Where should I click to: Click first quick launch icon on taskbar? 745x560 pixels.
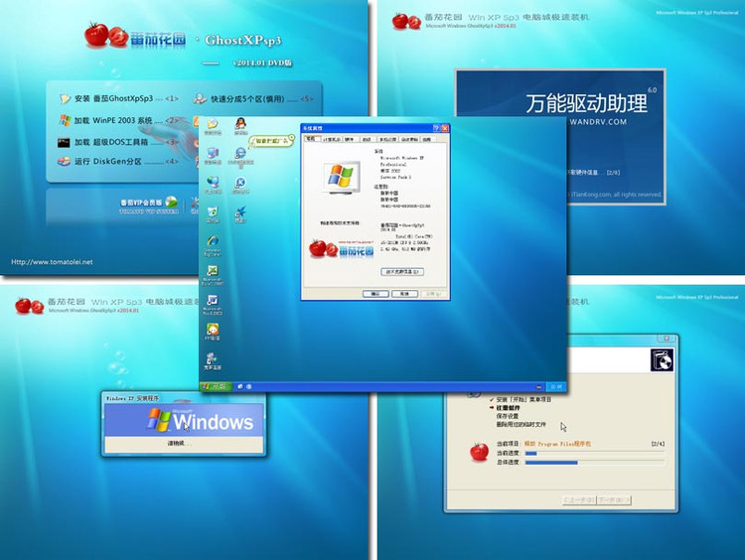pos(240,387)
